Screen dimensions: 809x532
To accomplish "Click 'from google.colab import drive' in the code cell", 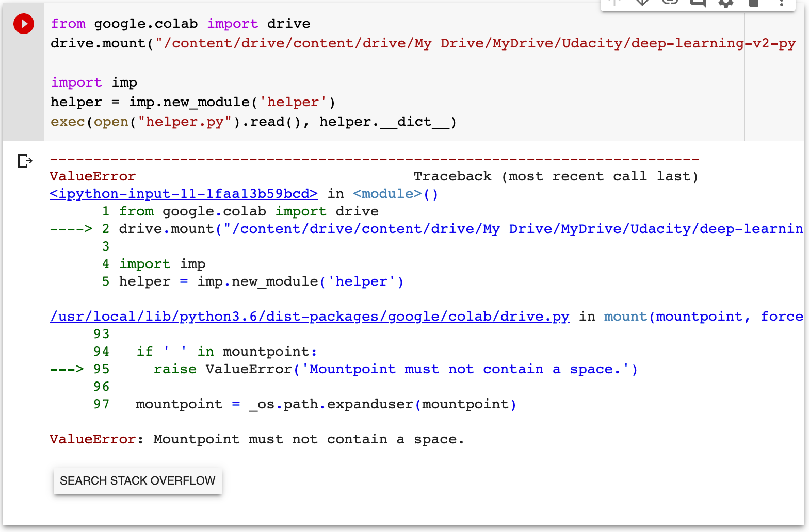I will pyautogui.click(x=181, y=24).
